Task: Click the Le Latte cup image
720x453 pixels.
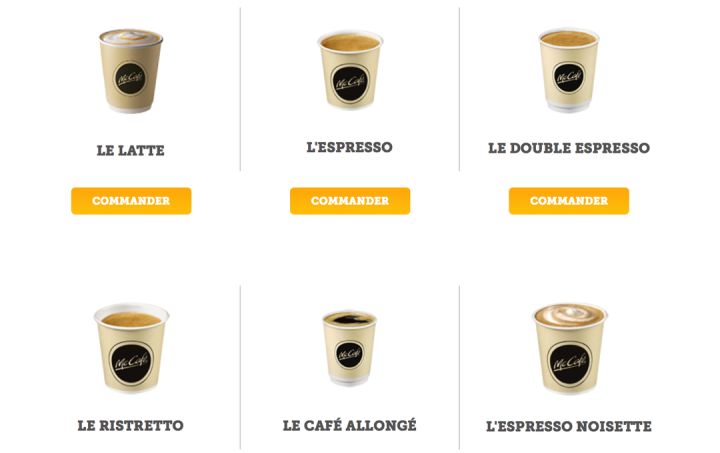Action: [131, 71]
